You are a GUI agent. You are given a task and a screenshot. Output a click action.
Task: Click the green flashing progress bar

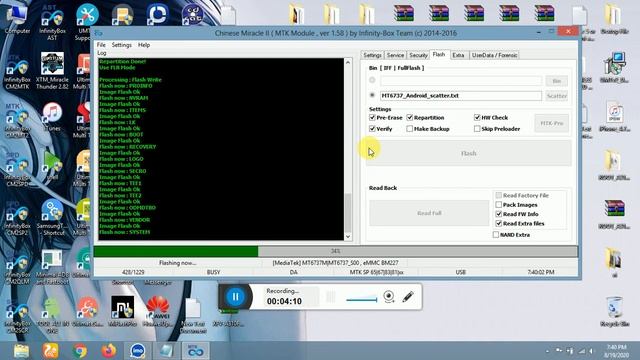tap(176, 251)
